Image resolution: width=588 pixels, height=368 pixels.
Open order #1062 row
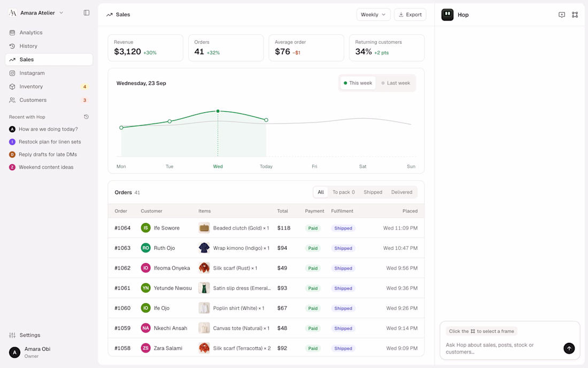[266, 268]
